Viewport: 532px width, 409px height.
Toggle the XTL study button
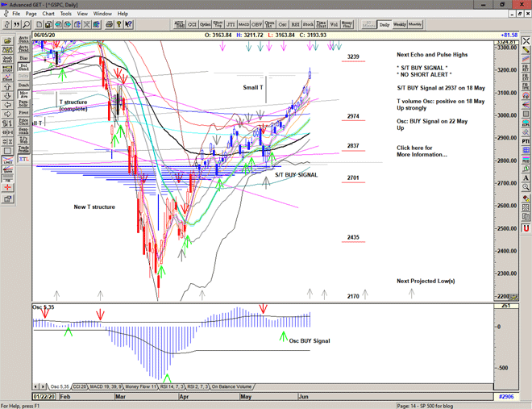23,159
